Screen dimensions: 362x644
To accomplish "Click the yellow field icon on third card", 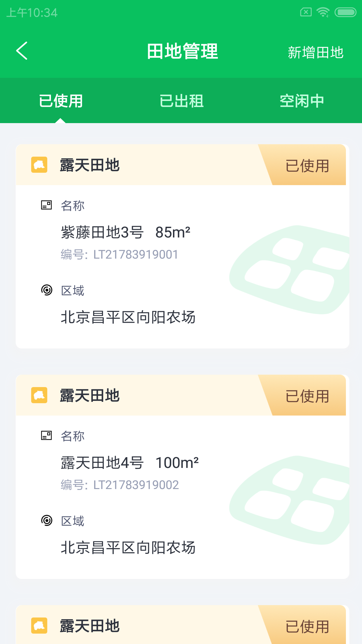I will (39, 626).
